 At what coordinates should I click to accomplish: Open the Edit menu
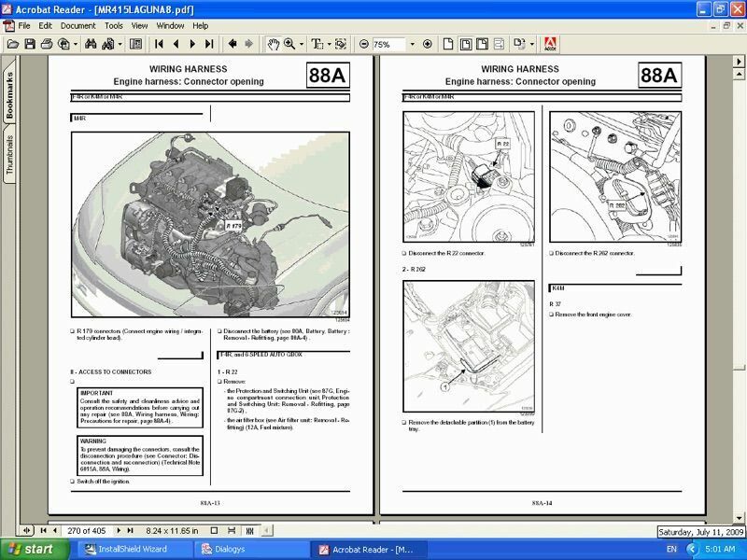point(45,26)
